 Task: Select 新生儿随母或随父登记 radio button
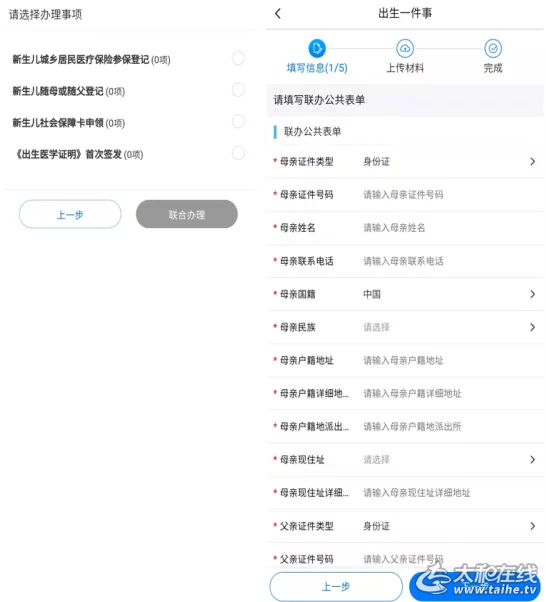(238, 90)
